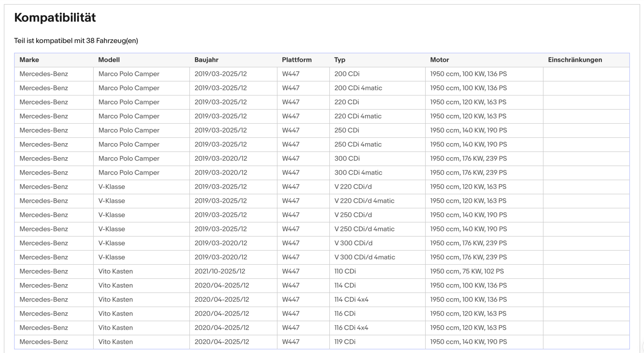Click the Typ column header

coord(340,60)
